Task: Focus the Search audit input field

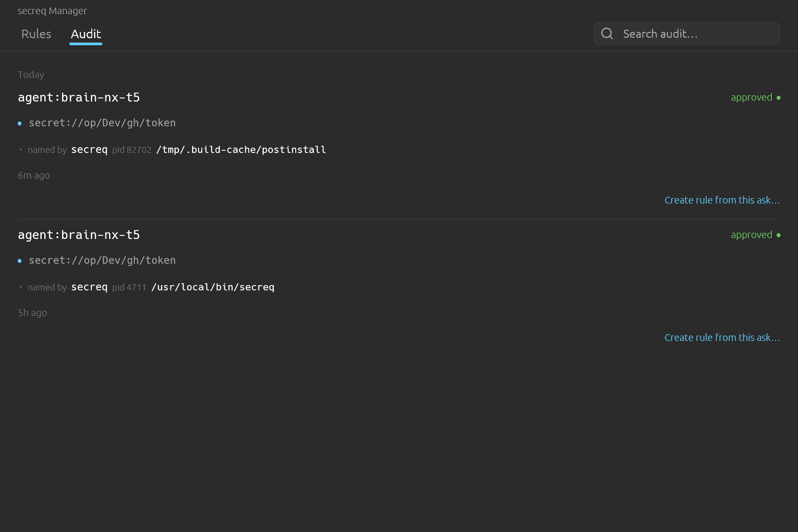Action: pyautogui.click(x=687, y=34)
